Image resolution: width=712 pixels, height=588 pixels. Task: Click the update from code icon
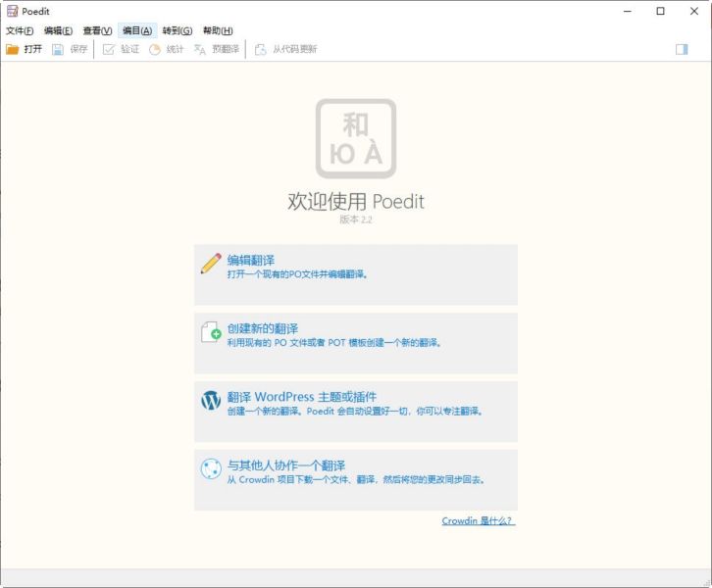260,49
